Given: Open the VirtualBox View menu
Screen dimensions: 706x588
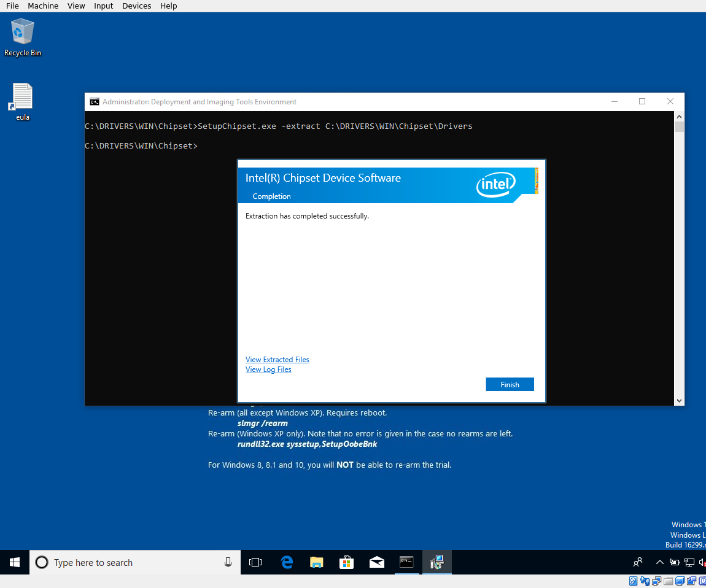Looking at the screenshot, I should tap(76, 6).
